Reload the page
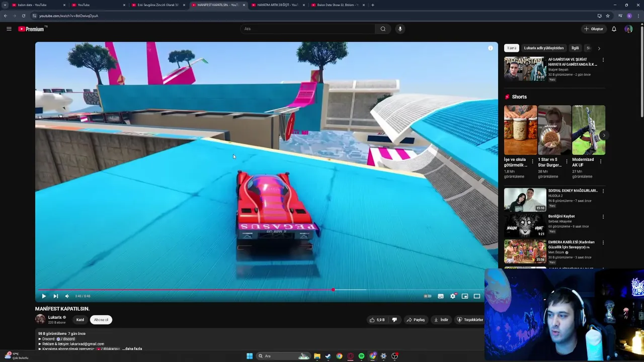644x362 pixels. coord(23,16)
